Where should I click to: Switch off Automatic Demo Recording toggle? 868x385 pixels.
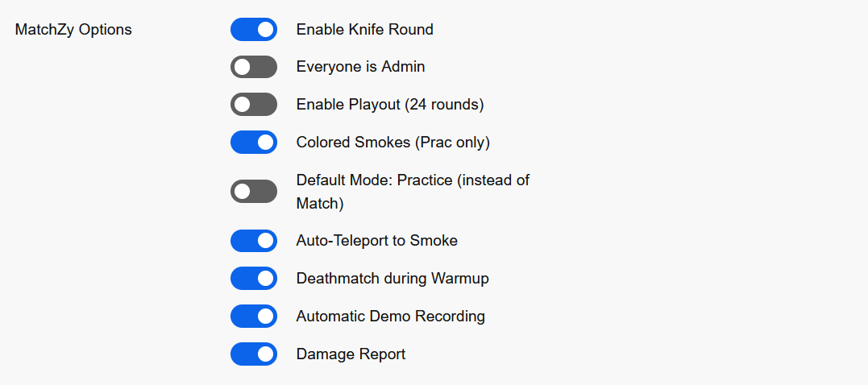point(253,317)
